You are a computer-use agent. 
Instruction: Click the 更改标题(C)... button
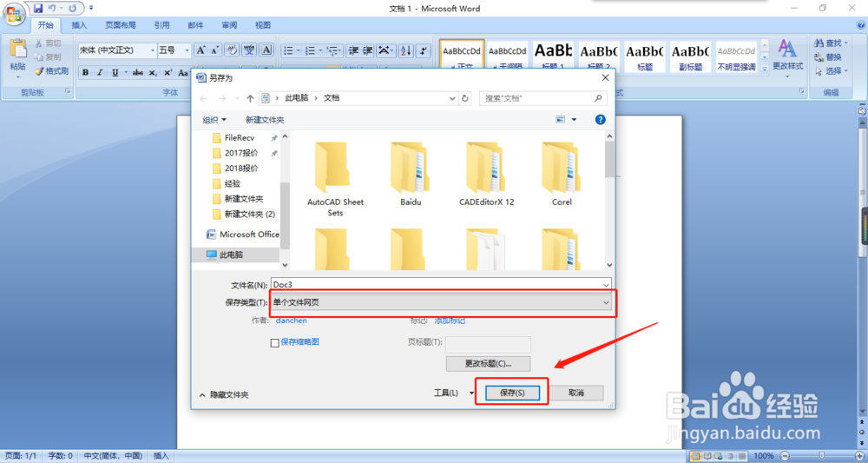(488, 364)
